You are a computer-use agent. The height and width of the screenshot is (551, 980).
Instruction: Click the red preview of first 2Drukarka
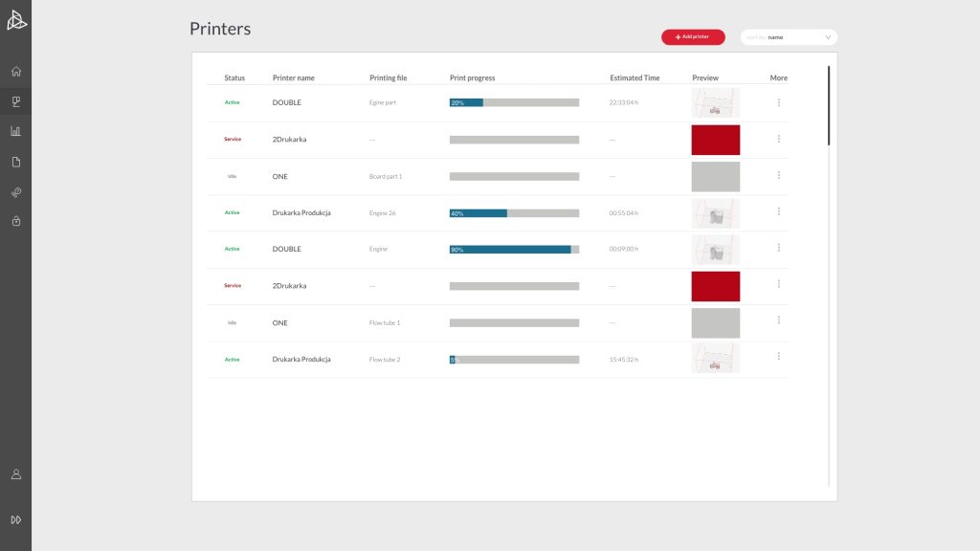[x=716, y=140]
